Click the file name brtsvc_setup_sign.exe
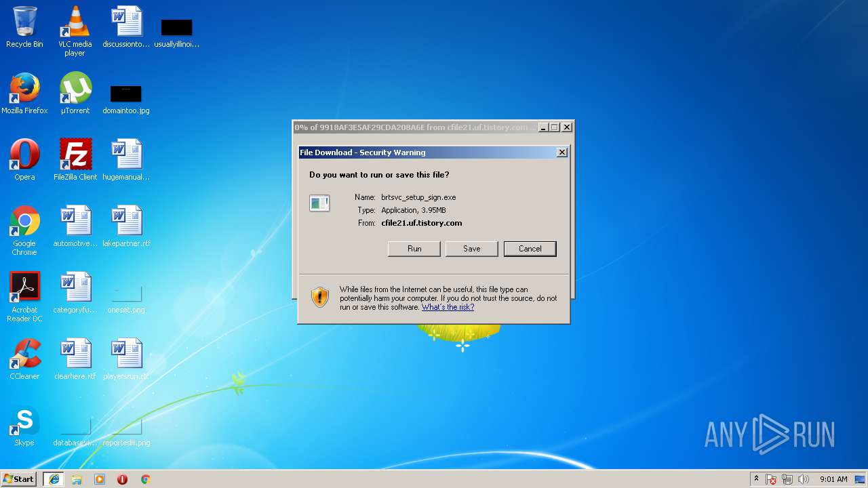This screenshot has height=488, width=868. [418, 197]
